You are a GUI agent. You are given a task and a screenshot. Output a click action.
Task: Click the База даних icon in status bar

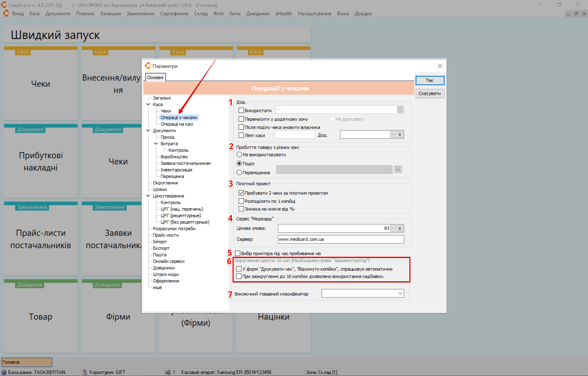pyautogui.click(x=4, y=372)
